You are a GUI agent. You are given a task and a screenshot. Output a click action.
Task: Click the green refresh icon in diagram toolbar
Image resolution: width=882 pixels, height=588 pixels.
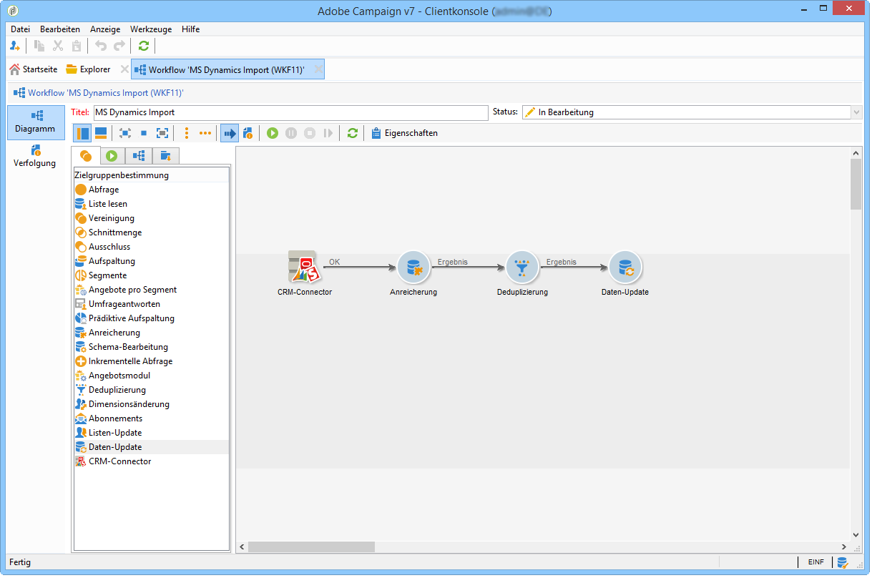tap(352, 133)
